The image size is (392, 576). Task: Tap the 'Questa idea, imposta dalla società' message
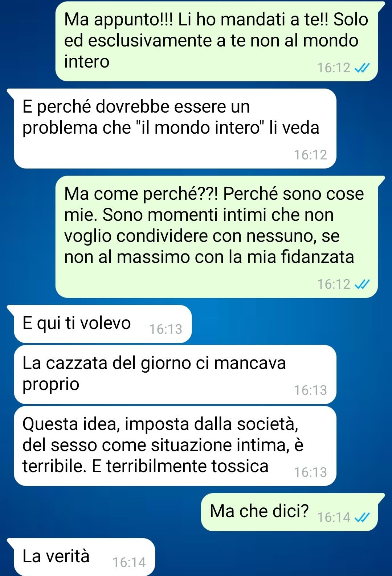click(175, 446)
